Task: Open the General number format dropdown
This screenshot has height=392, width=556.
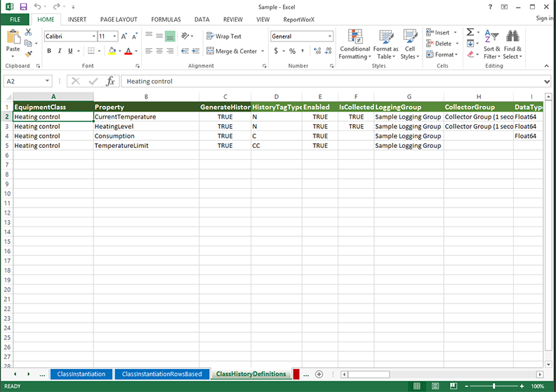Action: (x=330, y=36)
